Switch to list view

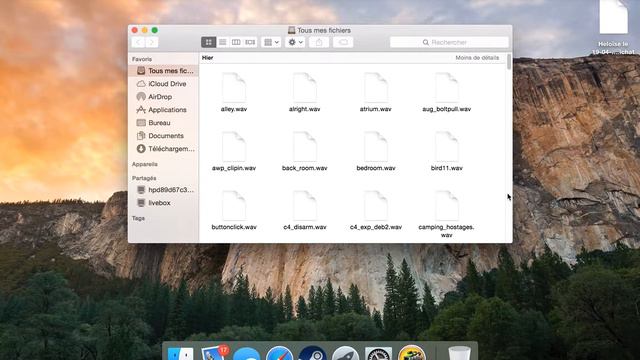click(x=222, y=42)
